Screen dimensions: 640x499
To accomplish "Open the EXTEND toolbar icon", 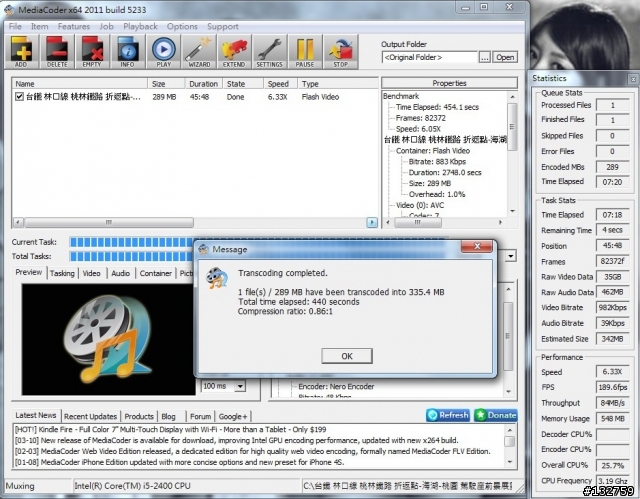I will coord(234,51).
